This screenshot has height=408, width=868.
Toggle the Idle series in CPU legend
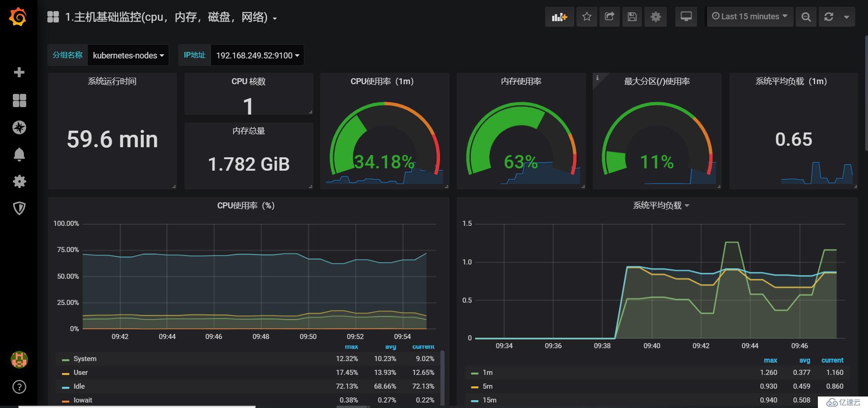click(79, 386)
